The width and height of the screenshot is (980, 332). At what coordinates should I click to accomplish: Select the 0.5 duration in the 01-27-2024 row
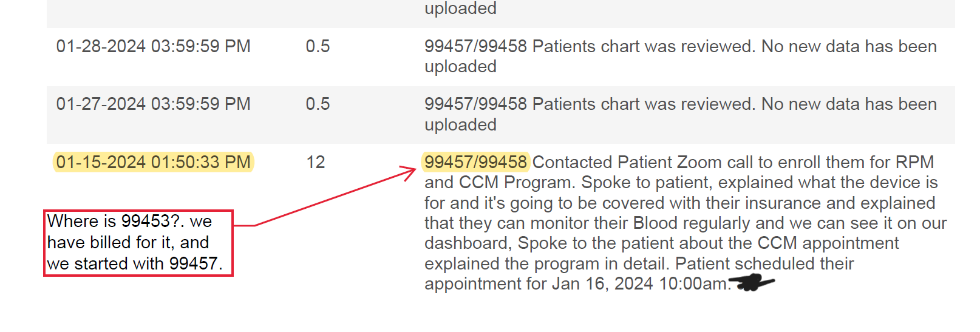coord(318,104)
